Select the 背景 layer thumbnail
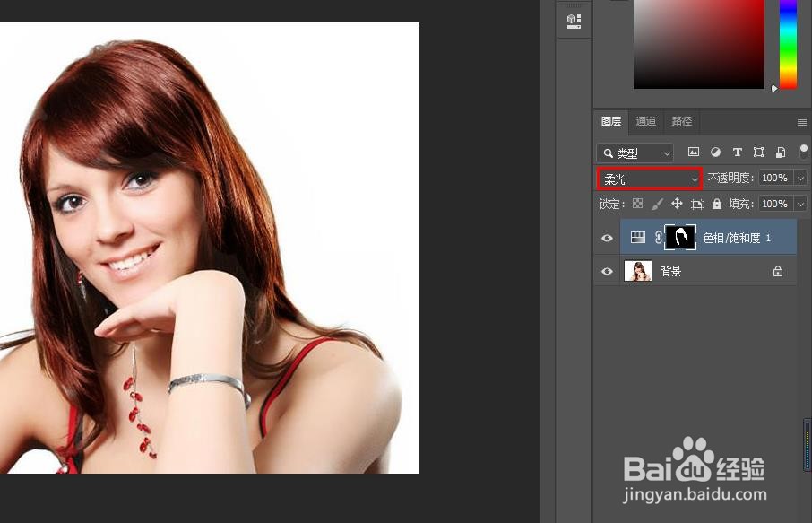 tap(638, 271)
